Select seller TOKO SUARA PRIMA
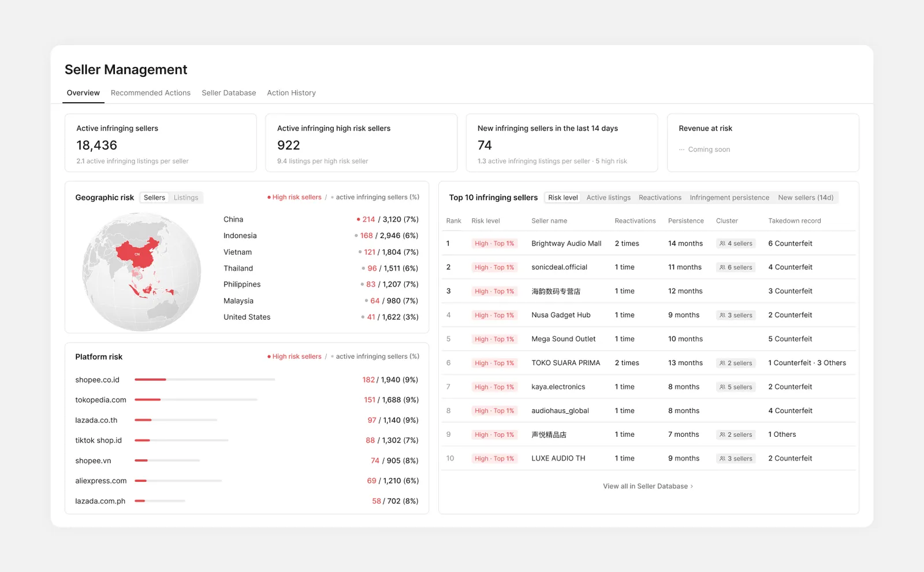924x572 pixels. pos(566,363)
